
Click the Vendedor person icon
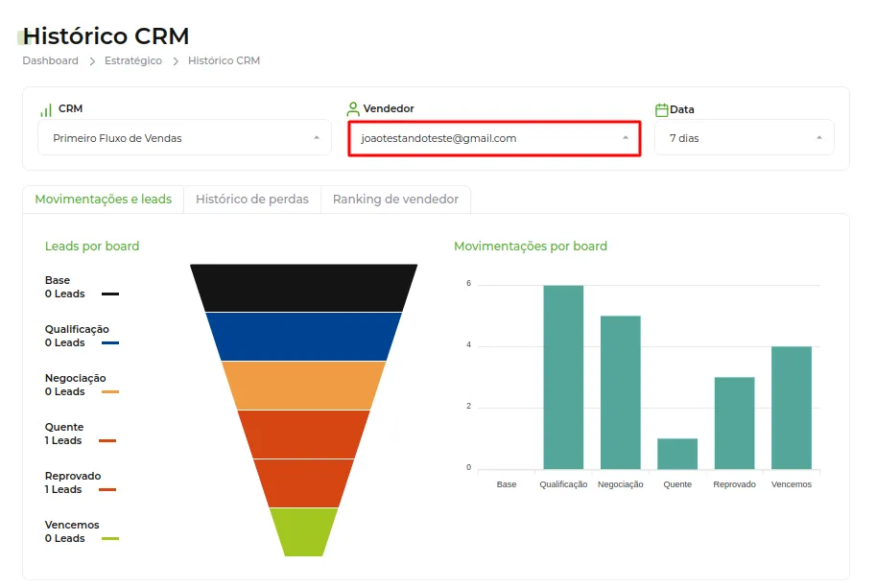pyautogui.click(x=352, y=109)
